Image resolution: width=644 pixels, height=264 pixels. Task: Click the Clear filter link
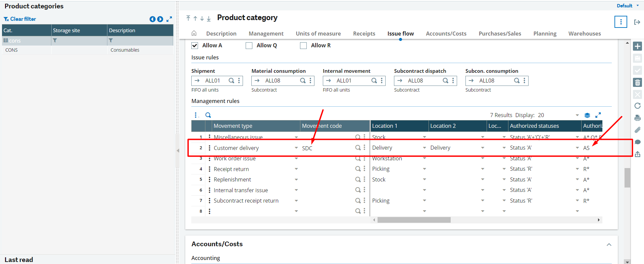tap(20, 19)
